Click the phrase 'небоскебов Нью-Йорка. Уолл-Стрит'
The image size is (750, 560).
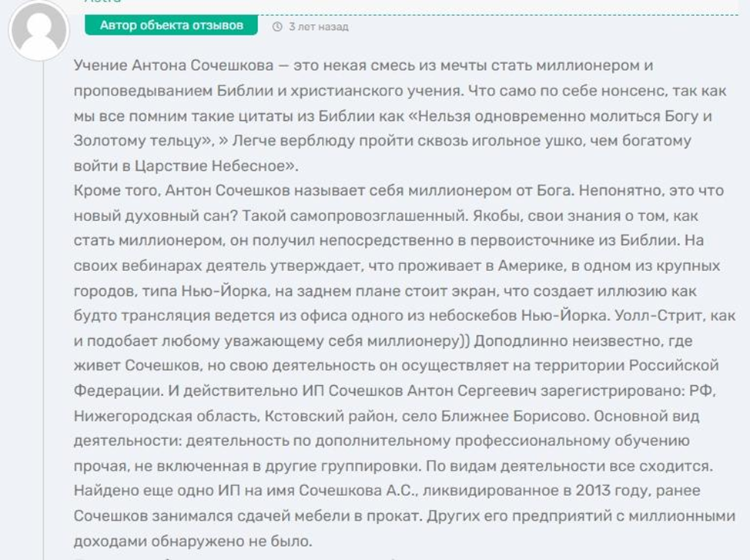(566, 316)
